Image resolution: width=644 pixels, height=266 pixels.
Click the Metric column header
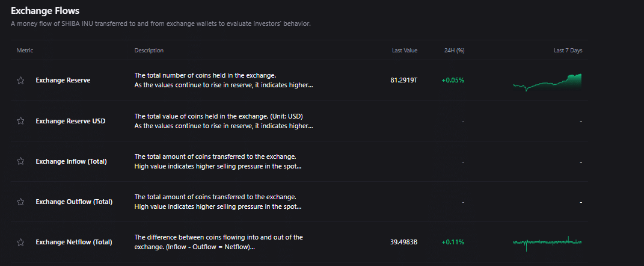(25, 51)
